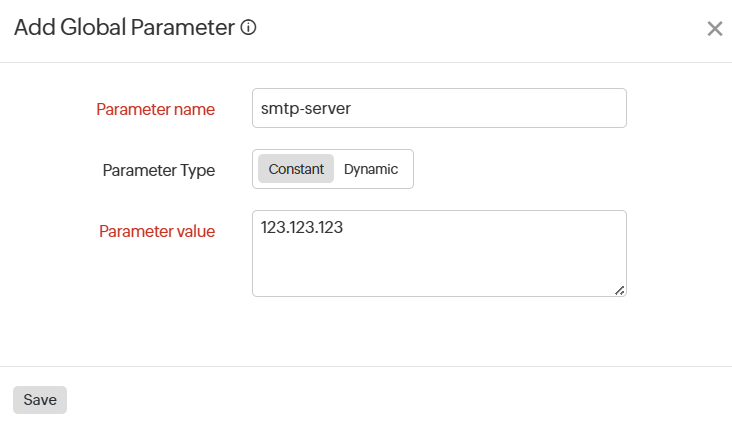Click the empty footer area right of Save

(x=400, y=400)
